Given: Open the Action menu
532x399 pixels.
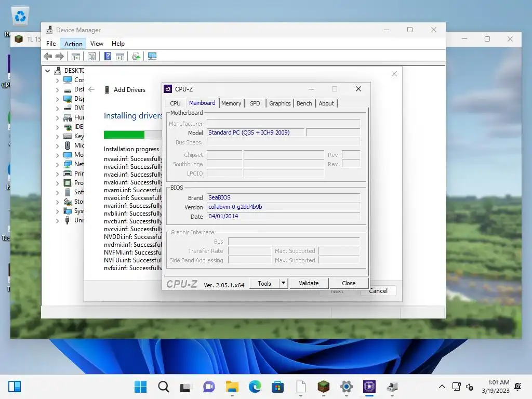Looking at the screenshot, I should point(73,44).
